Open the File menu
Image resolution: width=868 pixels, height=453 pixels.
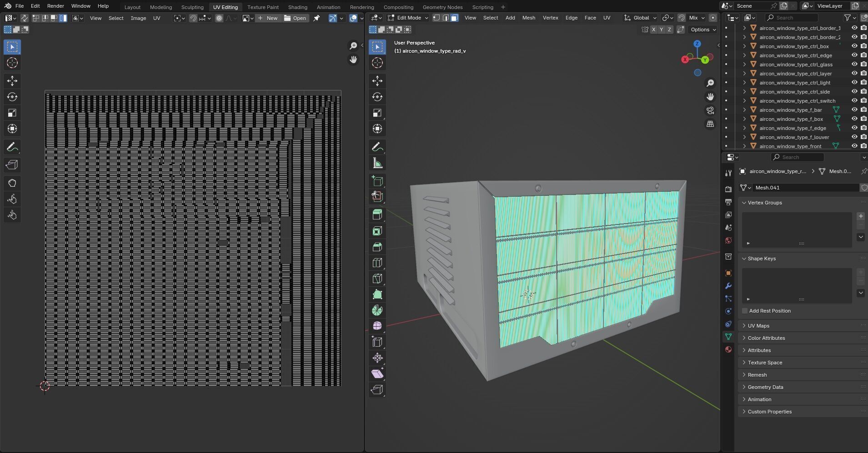[x=20, y=6]
